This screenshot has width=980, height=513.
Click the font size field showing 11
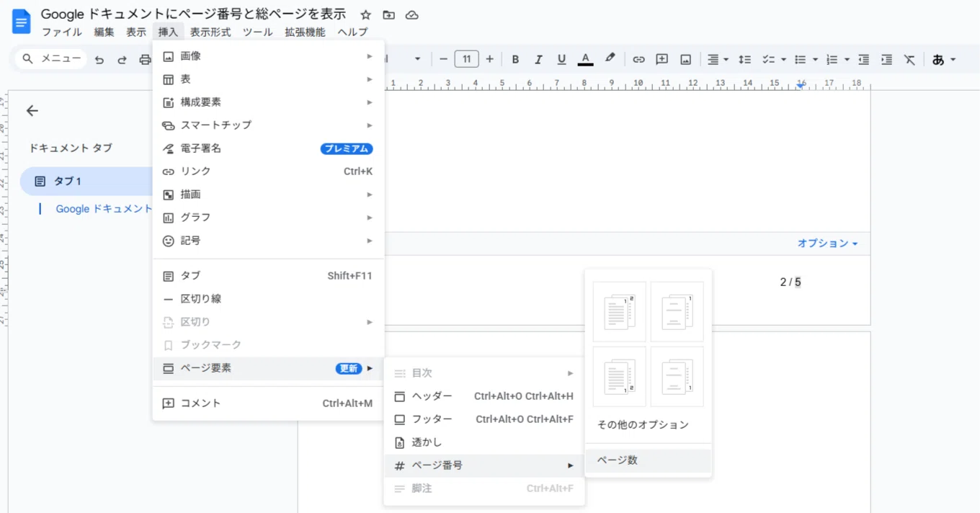point(467,59)
